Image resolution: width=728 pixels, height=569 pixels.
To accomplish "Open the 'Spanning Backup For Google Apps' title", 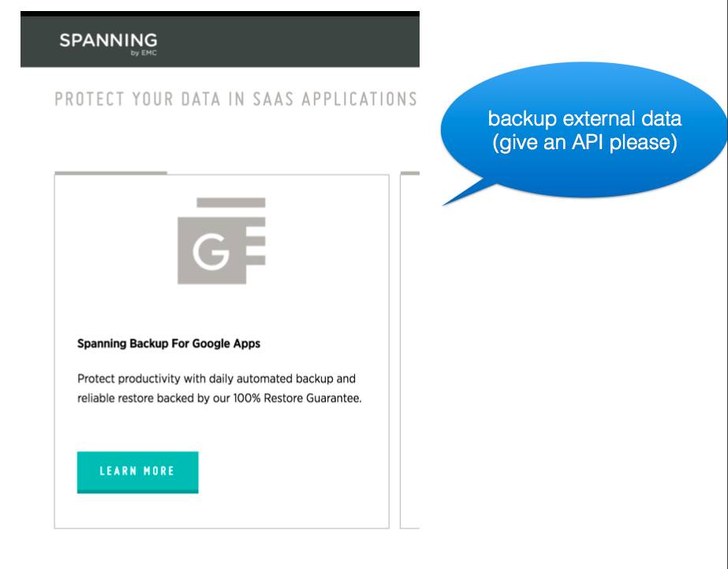I will pos(169,344).
